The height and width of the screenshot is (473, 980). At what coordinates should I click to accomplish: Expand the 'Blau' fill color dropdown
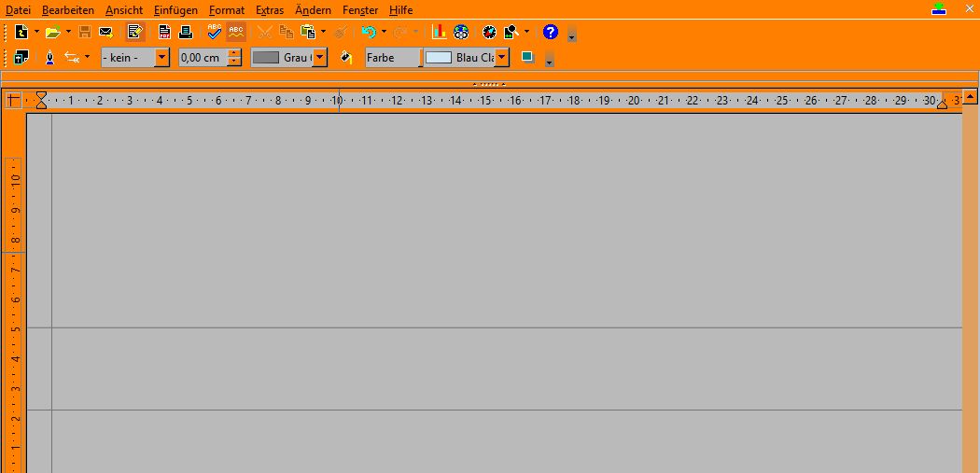pyautogui.click(x=502, y=58)
